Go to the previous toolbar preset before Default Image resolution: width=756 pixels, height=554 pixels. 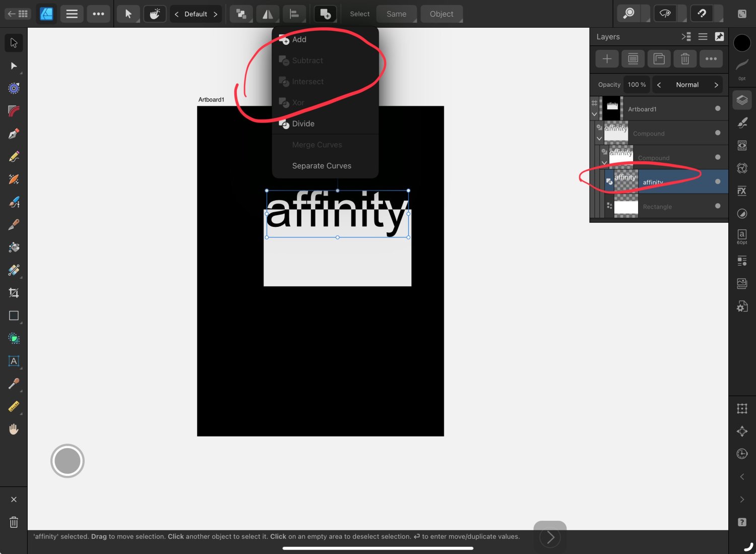[x=176, y=14]
